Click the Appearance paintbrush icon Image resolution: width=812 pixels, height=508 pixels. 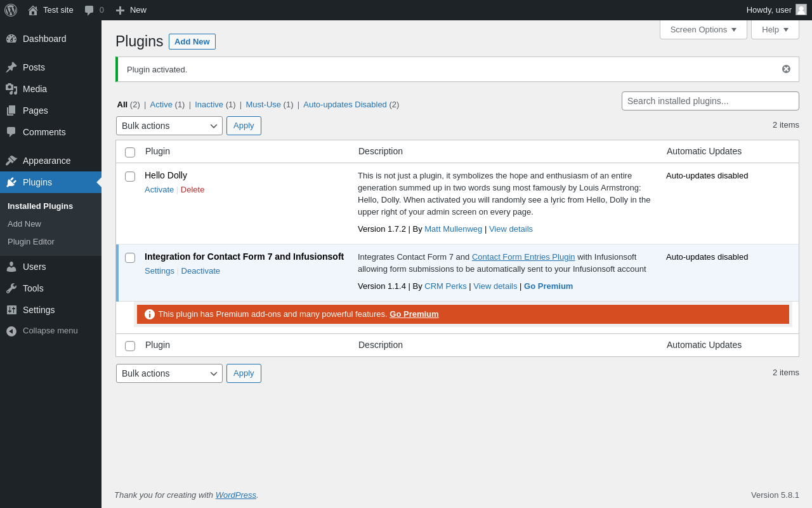click(11, 161)
